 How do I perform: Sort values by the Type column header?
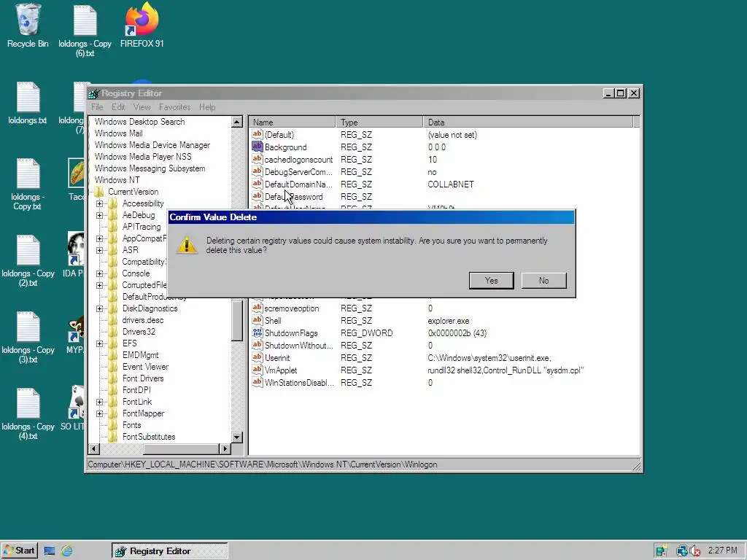click(x=379, y=122)
